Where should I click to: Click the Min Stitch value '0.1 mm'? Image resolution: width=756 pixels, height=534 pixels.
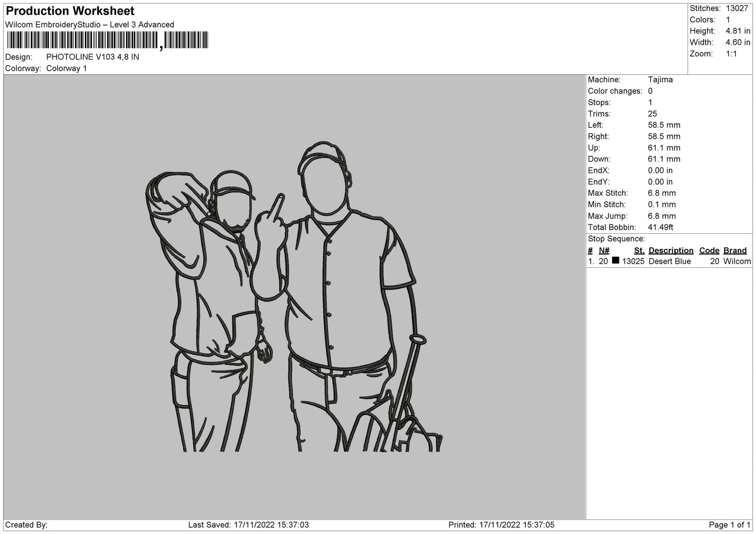pyautogui.click(x=662, y=205)
